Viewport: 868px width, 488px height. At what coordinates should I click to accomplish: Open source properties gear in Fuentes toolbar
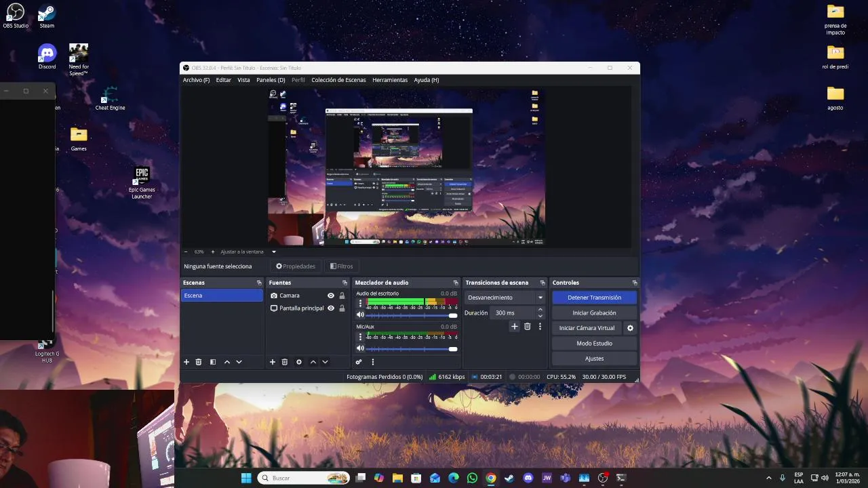coord(299,362)
